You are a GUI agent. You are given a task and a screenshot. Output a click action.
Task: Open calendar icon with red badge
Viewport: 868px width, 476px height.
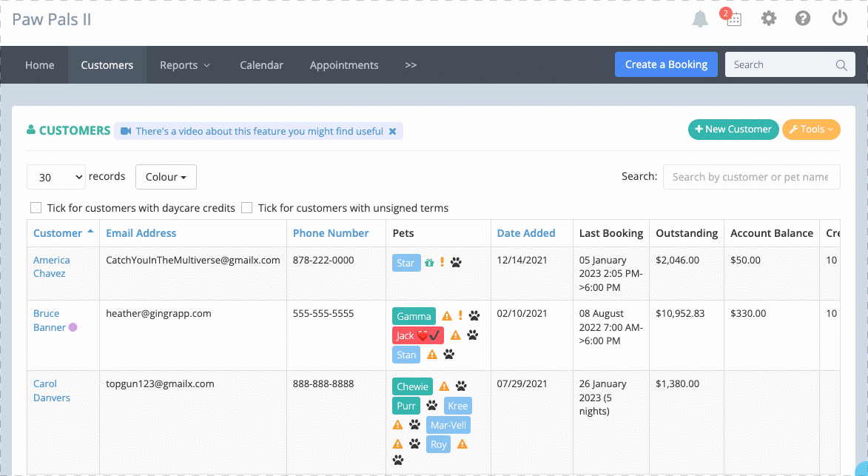[733, 18]
